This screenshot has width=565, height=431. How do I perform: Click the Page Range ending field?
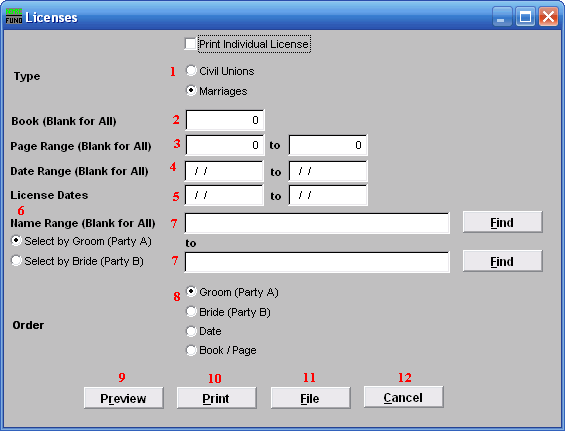pos(328,145)
